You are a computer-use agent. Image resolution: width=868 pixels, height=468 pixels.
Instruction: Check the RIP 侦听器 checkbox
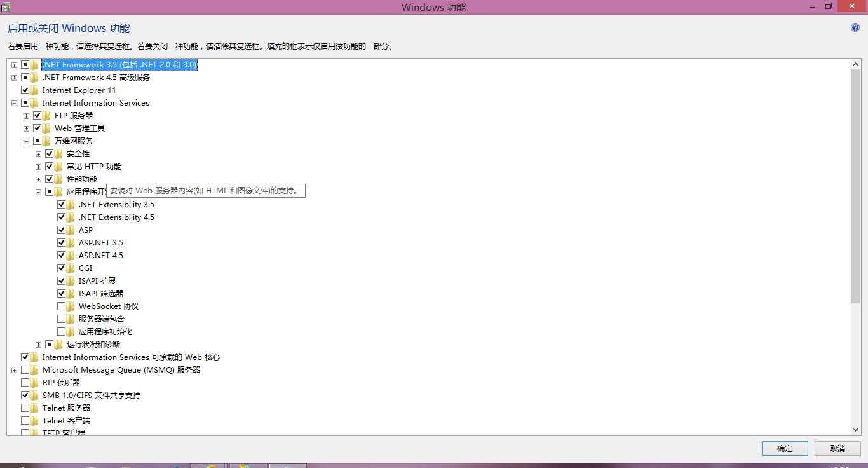click(x=25, y=382)
